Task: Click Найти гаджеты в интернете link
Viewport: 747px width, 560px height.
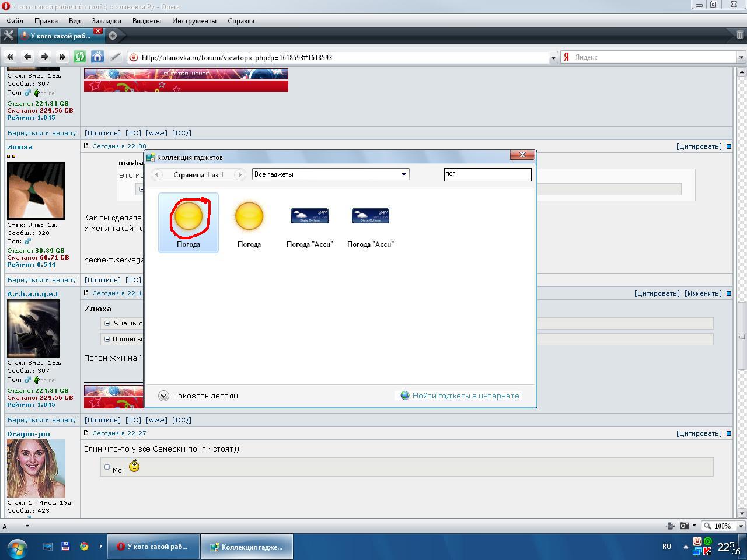Action: [x=465, y=395]
